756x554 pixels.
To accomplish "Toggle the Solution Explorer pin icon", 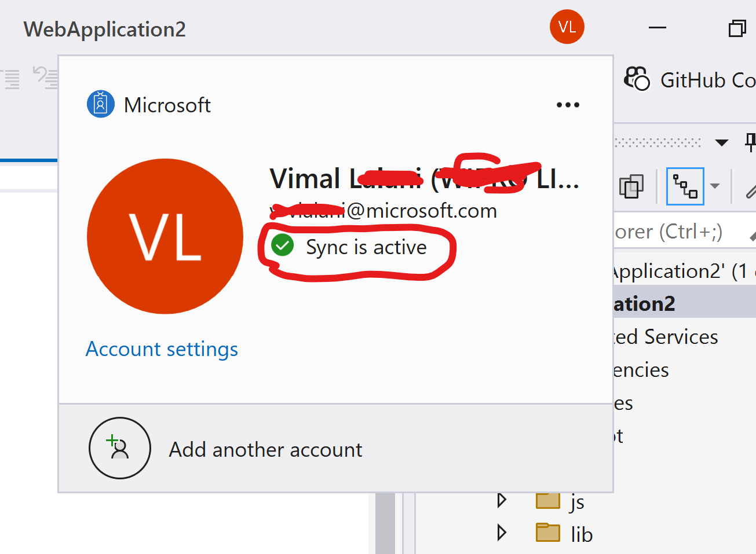I will pos(750,142).
